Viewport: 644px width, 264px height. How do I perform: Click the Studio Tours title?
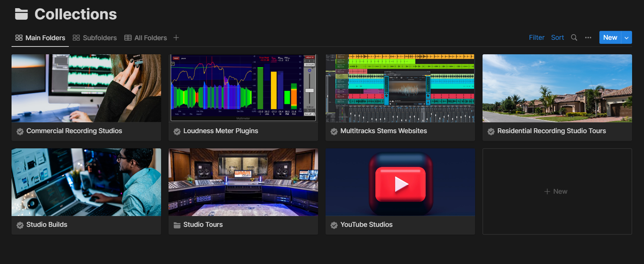coord(203,225)
